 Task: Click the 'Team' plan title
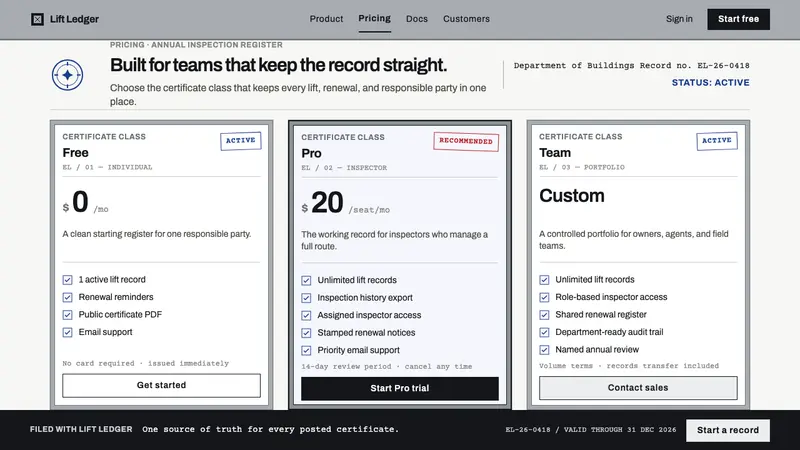[555, 153]
